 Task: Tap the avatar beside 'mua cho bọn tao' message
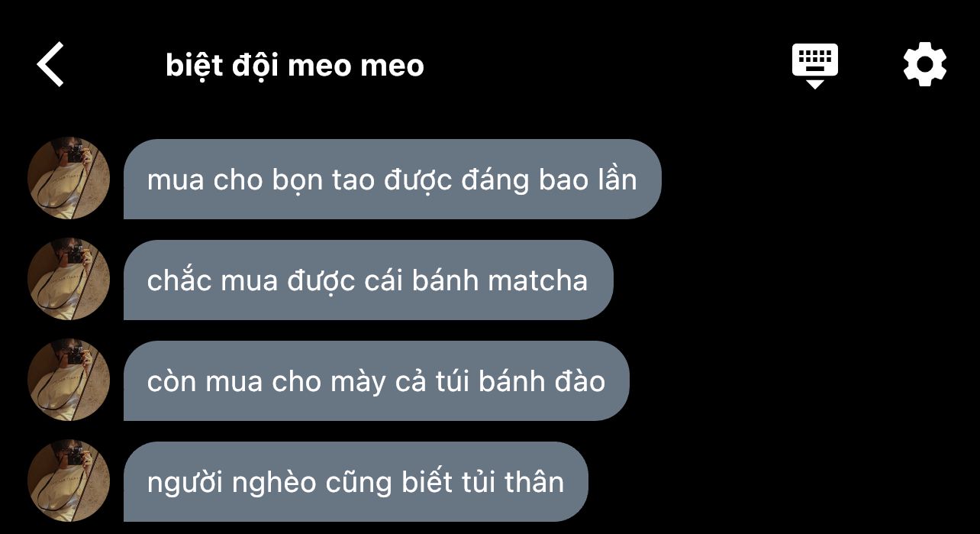(69, 178)
